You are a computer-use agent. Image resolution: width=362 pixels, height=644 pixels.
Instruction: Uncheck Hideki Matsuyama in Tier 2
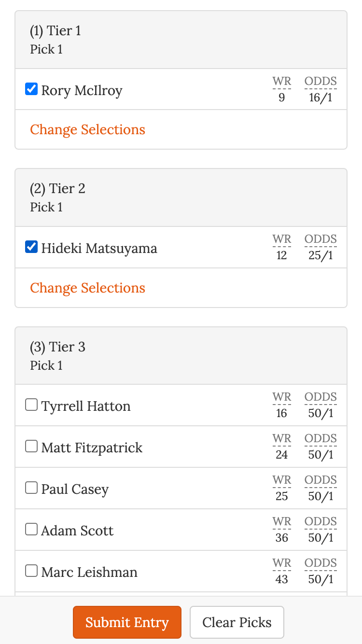coord(31,247)
